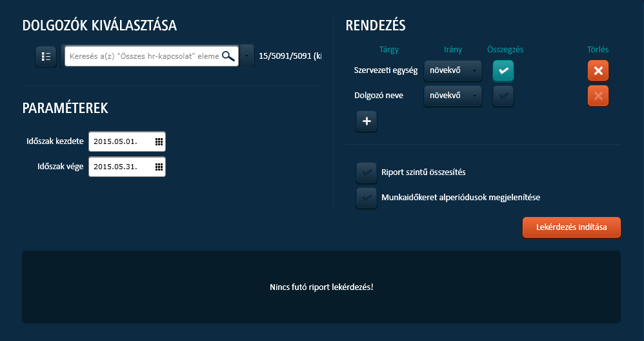
Task: Edit the Időszak kezdete date field
Action: pyautogui.click(x=127, y=141)
